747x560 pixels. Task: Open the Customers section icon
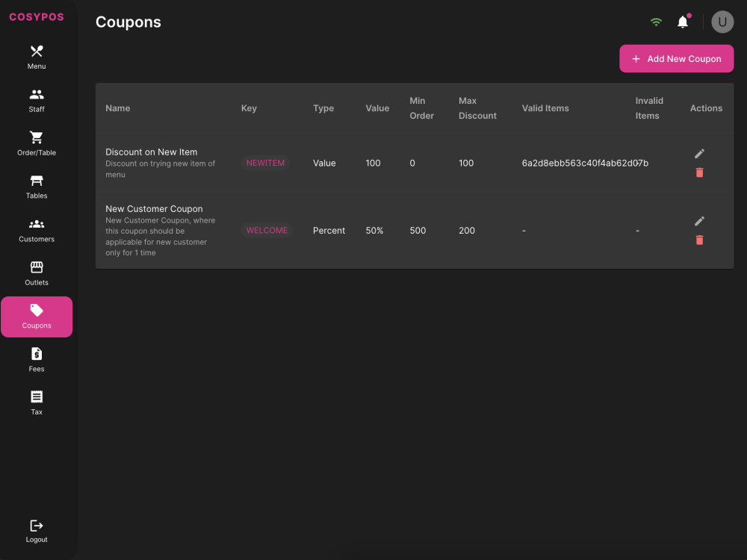[x=37, y=224]
